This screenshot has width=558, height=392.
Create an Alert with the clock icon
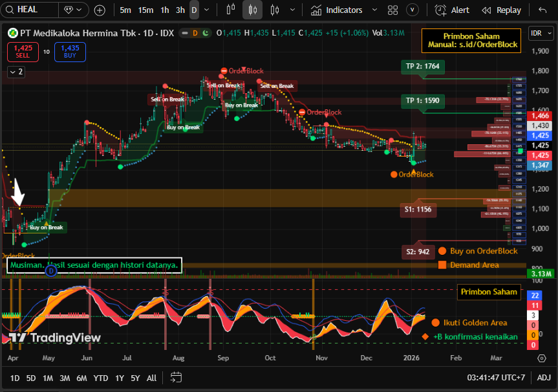click(452, 10)
